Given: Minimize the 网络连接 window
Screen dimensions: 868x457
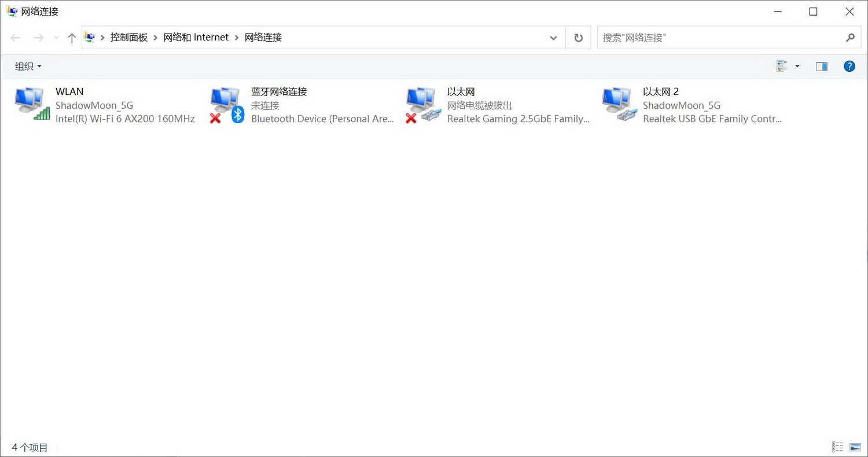Looking at the screenshot, I should [777, 12].
